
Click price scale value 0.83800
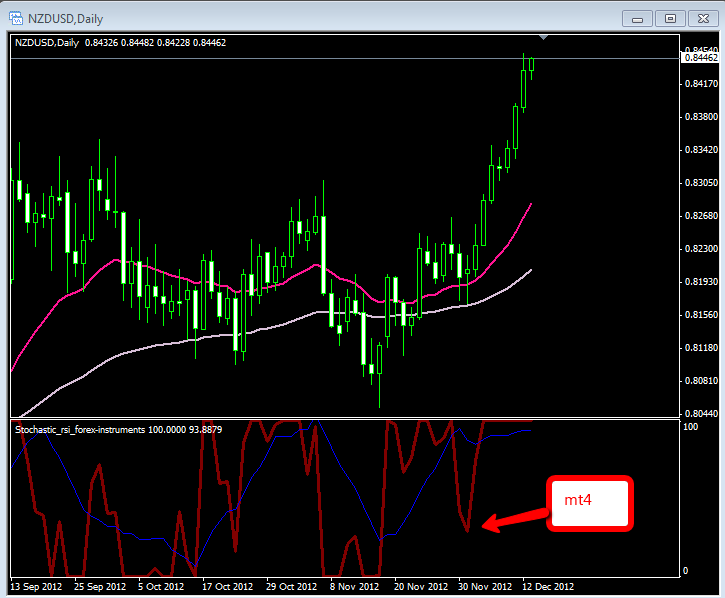click(701, 117)
